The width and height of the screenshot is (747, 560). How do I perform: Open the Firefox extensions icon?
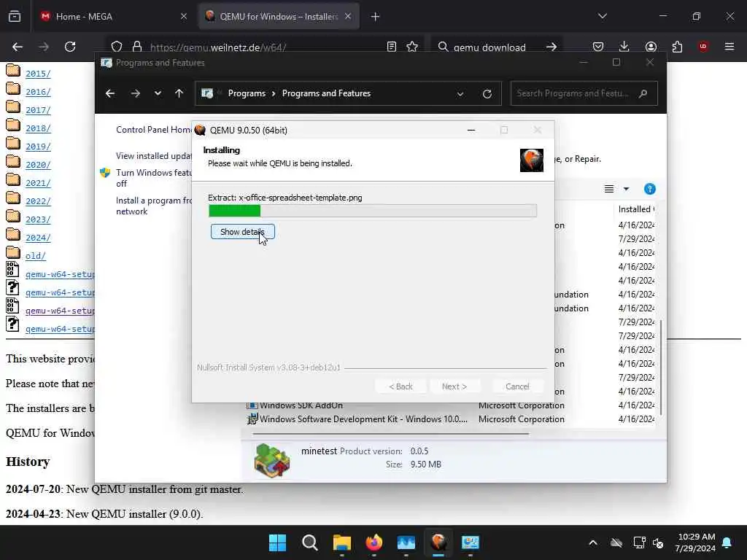click(677, 47)
